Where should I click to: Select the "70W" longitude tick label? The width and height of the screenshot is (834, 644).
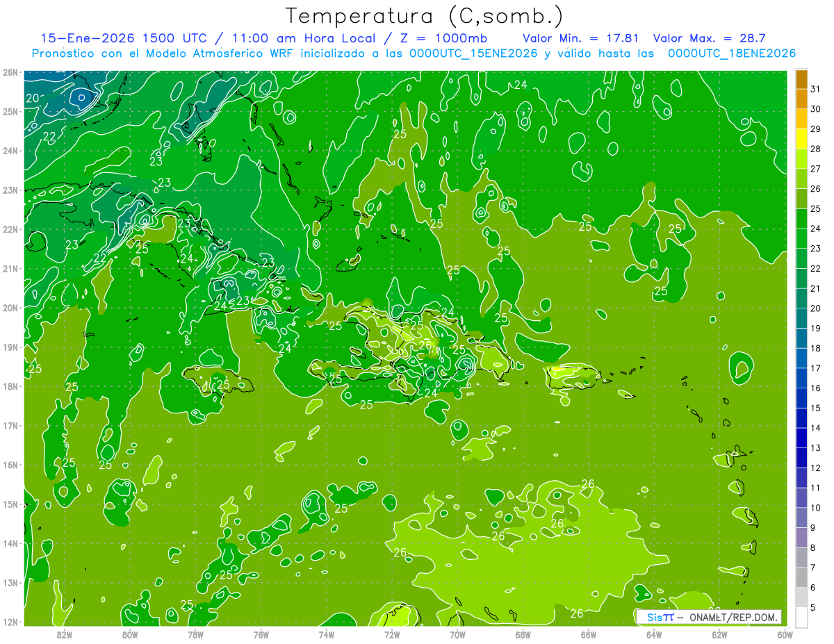point(457,634)
